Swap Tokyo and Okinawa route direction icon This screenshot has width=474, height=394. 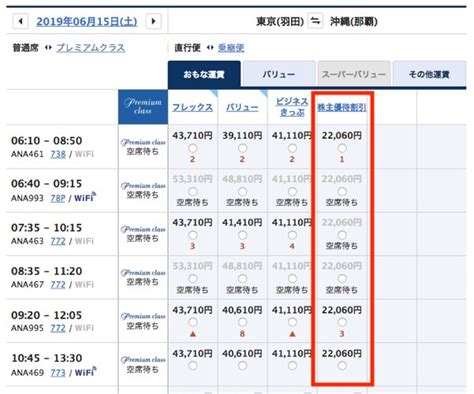(315, 21)
